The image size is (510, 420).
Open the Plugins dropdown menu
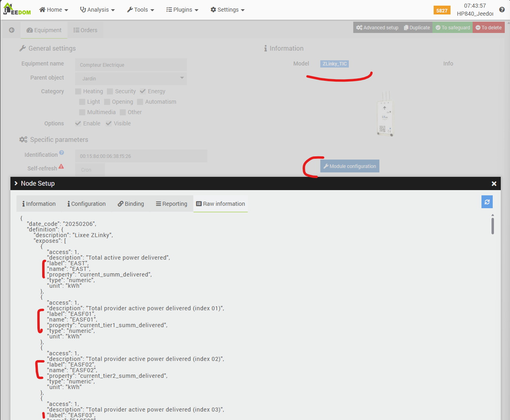[x=182, y=10]
